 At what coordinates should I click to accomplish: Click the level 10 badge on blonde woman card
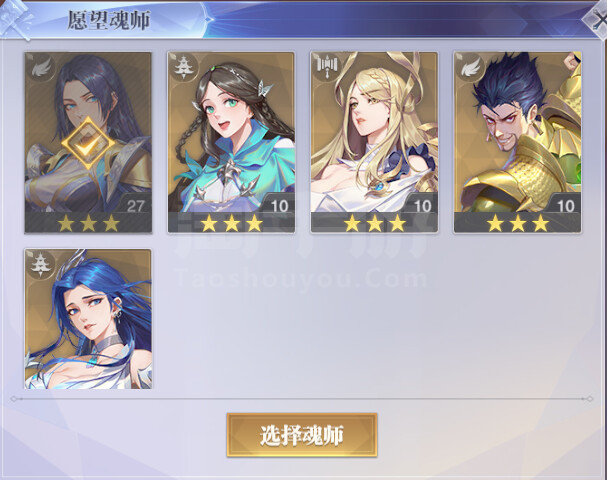423,206
